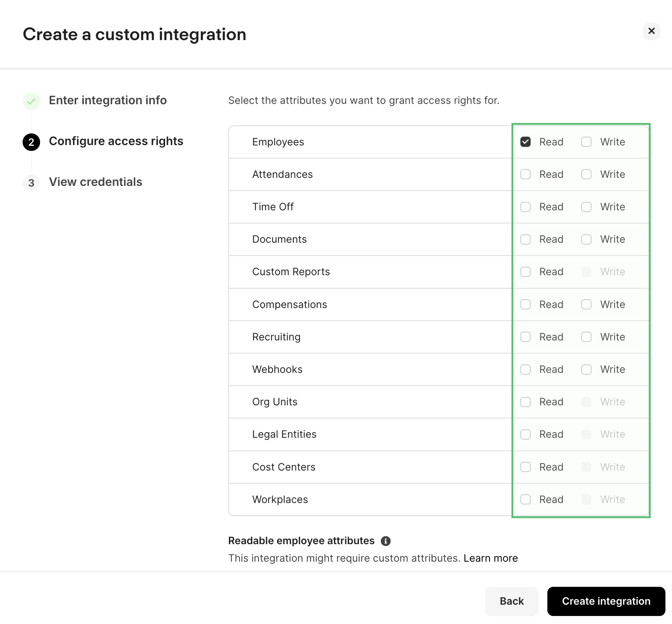Viewport: 672px width, 624px height.
Task: Click the green checkmark step icon
Action: 31,101
